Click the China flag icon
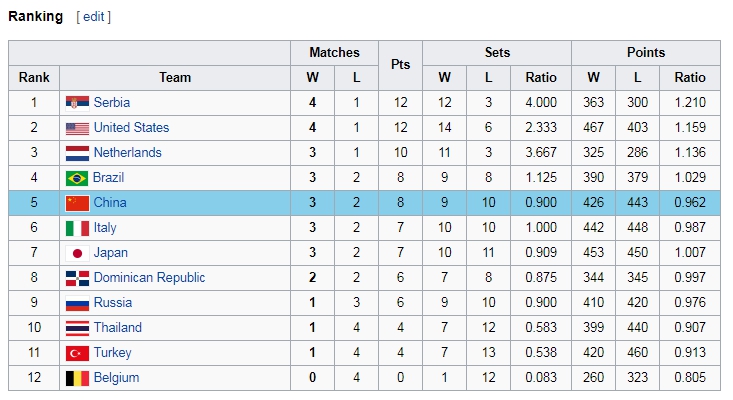Screen dimensions: 733x400 click(x=77, y=203)
